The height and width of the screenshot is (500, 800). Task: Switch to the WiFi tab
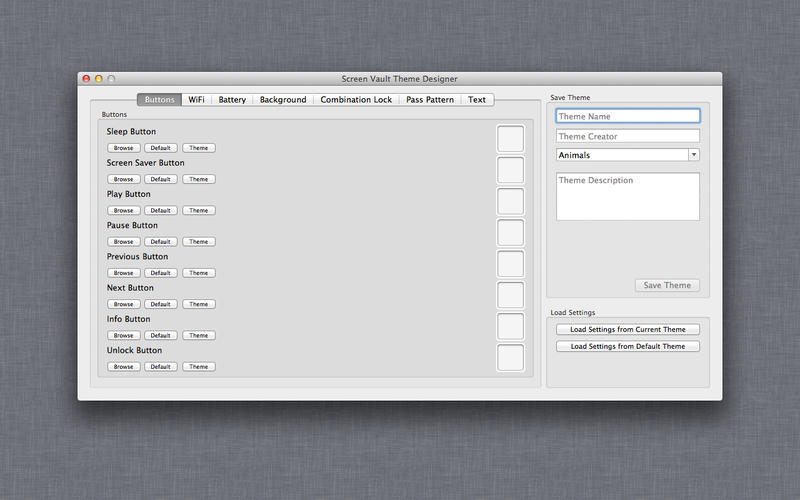(x=196, y=100)
